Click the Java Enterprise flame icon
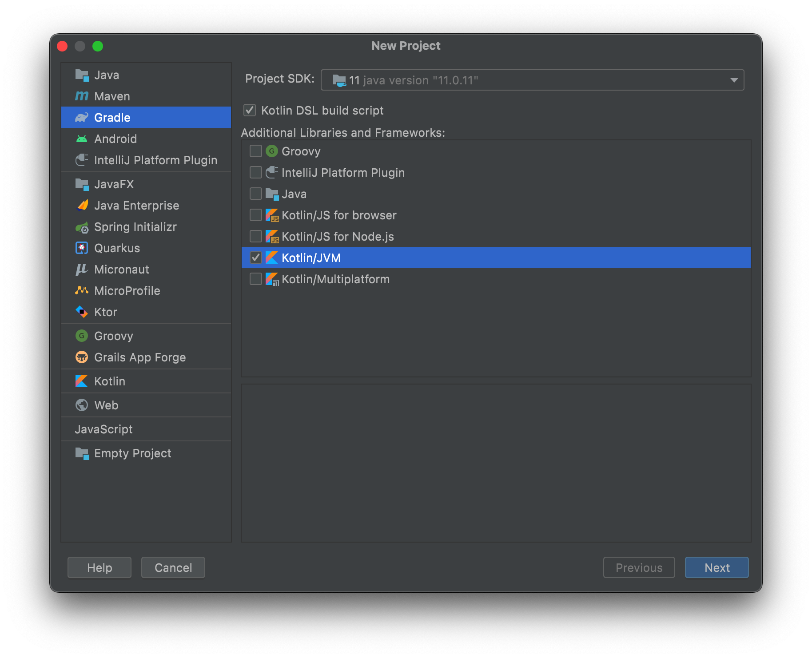This screenshot has width=812, height=658. pos(83,205)
